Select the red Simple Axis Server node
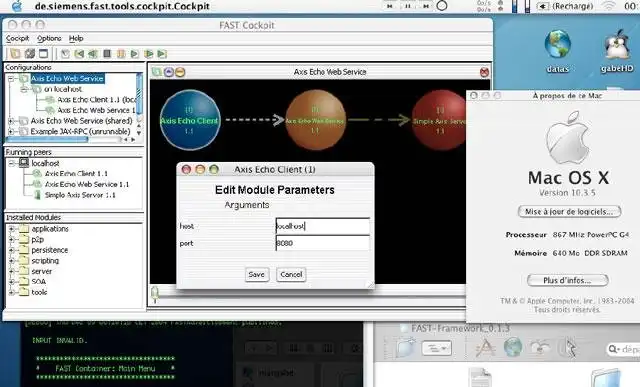 (439, 120)
